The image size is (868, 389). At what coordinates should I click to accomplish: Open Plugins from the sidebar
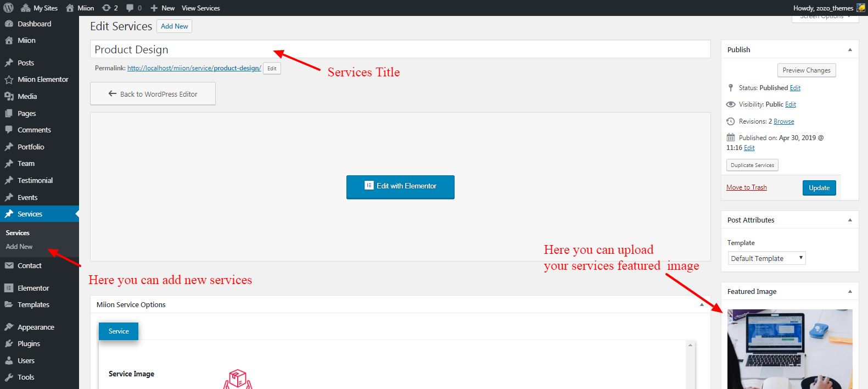pos(29,343)
